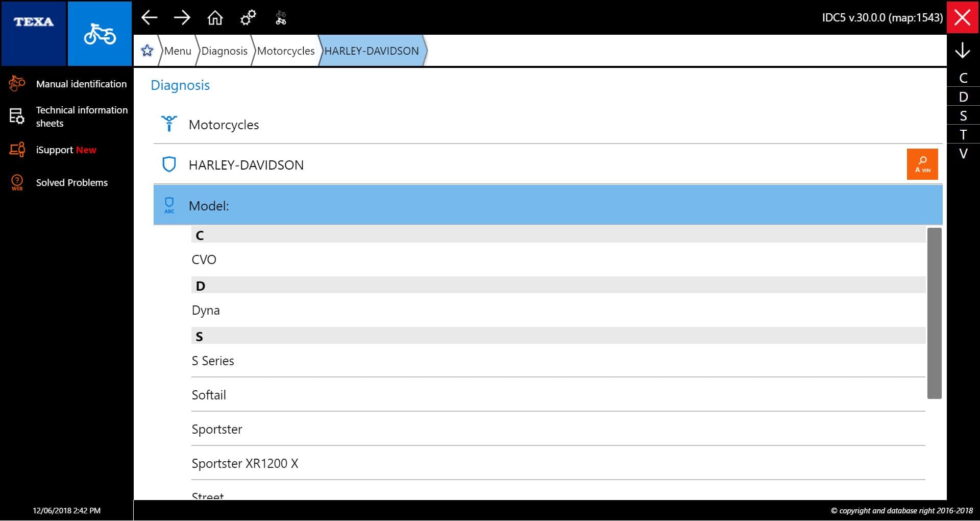980x521 pixels.
Task: Open the settings gear icon
Action: pyautogui.click(x=248, y=17)
